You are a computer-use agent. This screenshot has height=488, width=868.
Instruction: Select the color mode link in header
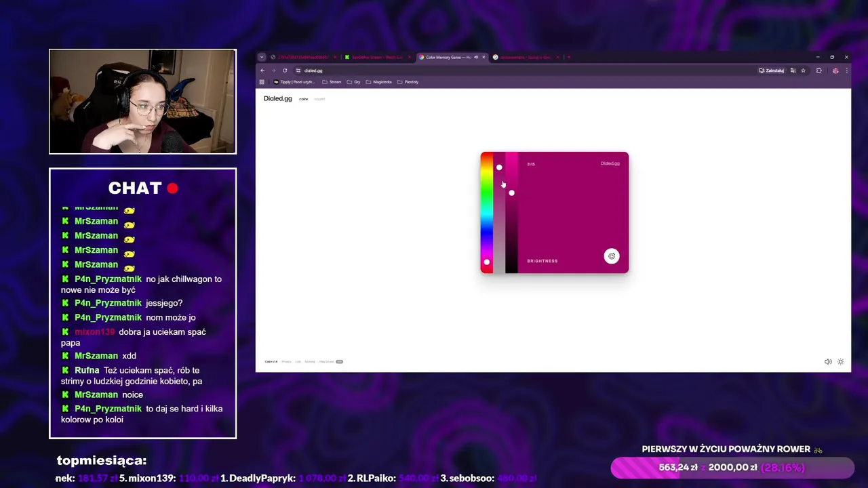click(x=304, y=99)
